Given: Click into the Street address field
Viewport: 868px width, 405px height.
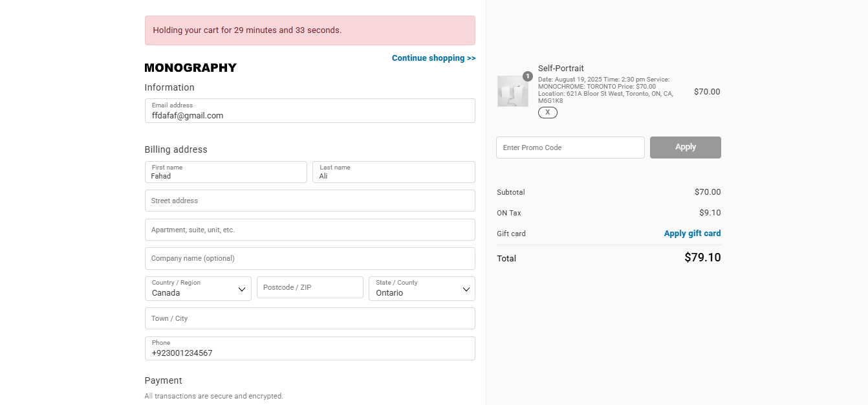Looking at the screenshot, I should (x=310, y=201).
